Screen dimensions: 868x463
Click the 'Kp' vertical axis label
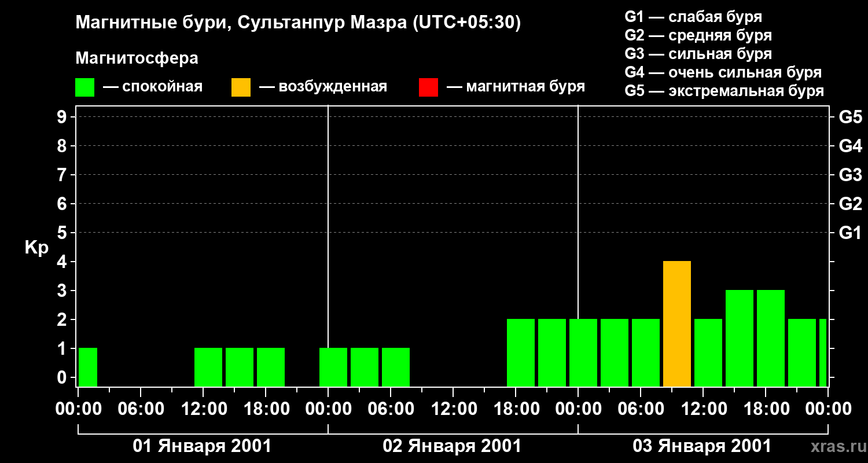(x=36, y=248)
